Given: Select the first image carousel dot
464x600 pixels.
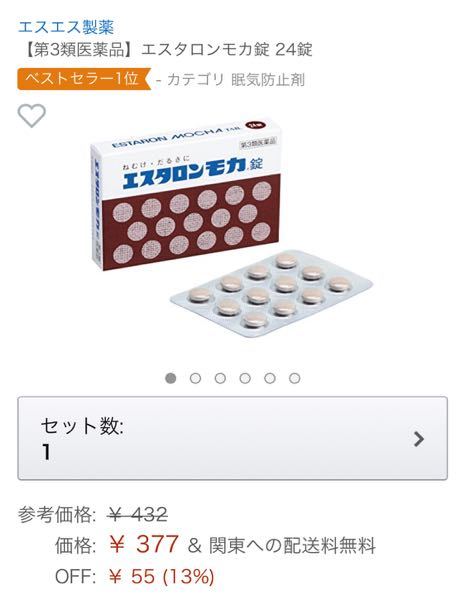Looking at the screenshot, I should pos(171,378).
